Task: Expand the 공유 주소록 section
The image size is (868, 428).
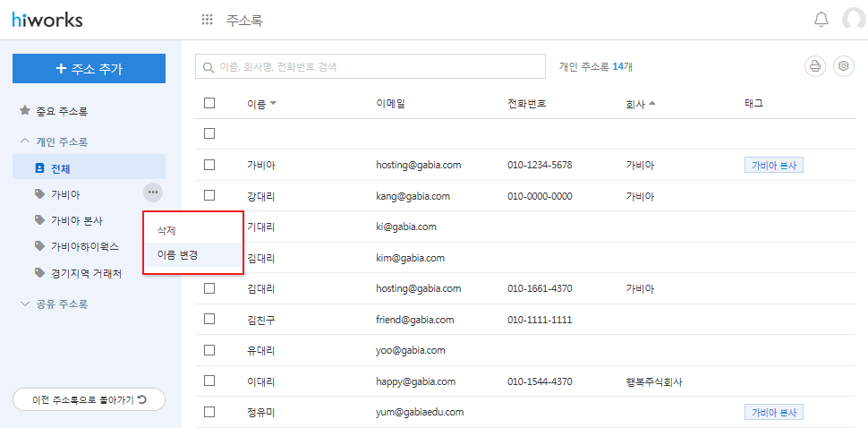Action: [x=25, y=304]
